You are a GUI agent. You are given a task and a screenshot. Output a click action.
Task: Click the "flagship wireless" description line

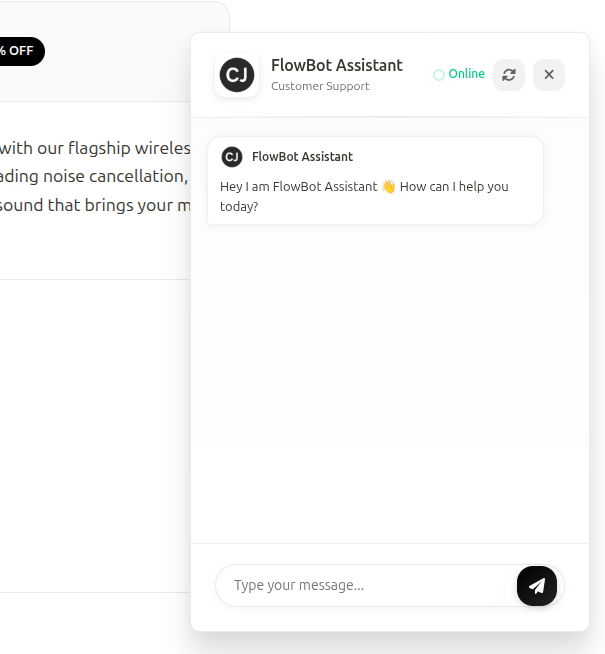pos(95,148)
